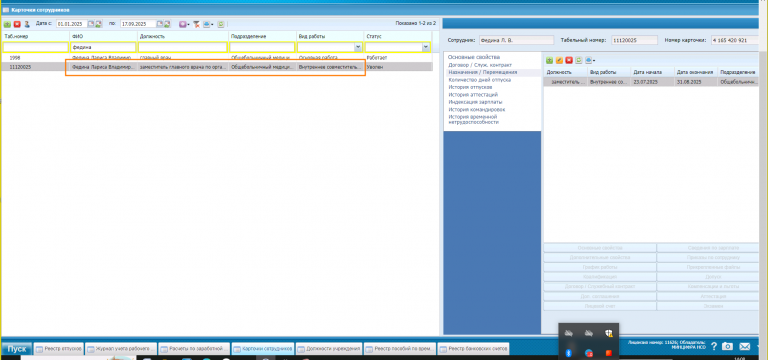Open the 'История отпусков' section

click(470, 87)
